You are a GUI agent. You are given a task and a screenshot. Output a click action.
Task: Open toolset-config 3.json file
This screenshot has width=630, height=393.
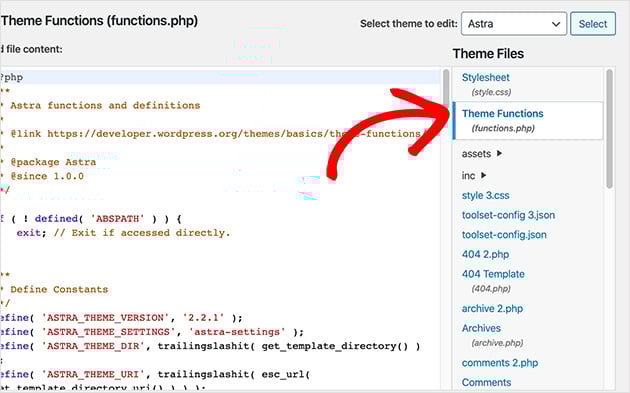point(508,215)
